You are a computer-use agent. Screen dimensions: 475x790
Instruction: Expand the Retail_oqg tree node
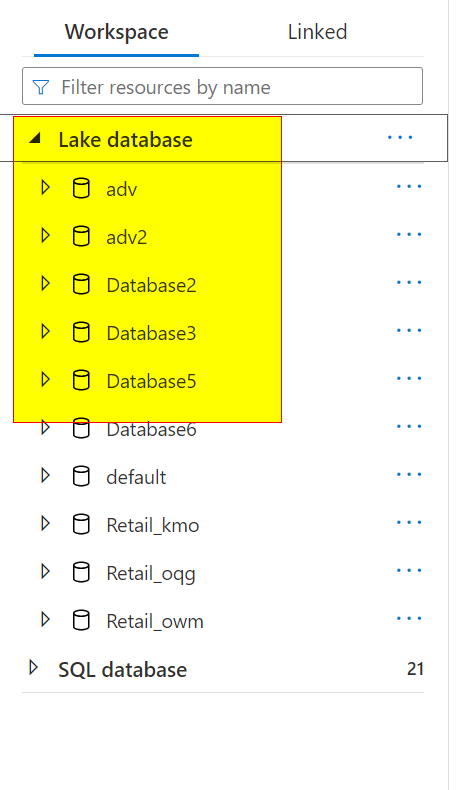pos(45,571)
